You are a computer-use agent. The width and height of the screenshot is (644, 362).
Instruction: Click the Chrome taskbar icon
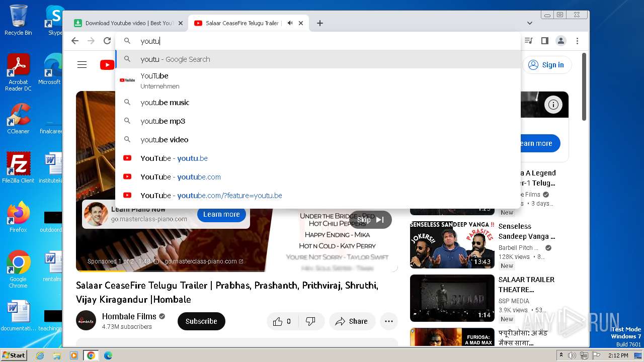pos(91,355)
